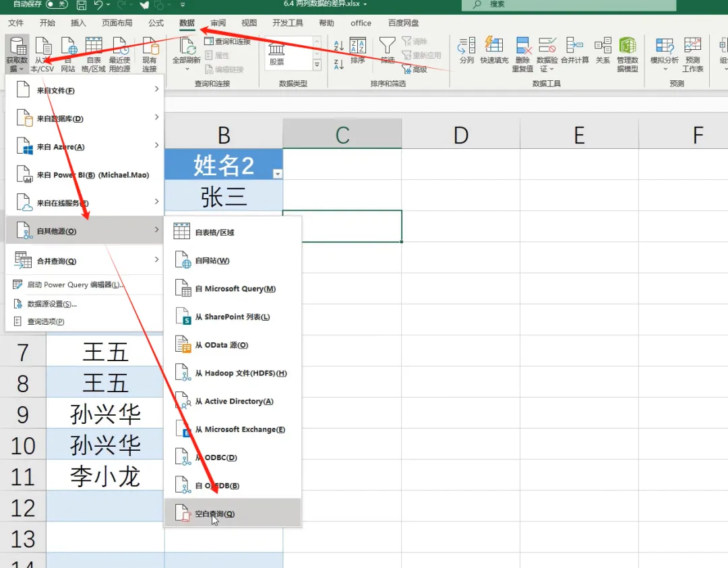Open Query Options (查询选项)
728x568 pixels.
coord(84,321)
